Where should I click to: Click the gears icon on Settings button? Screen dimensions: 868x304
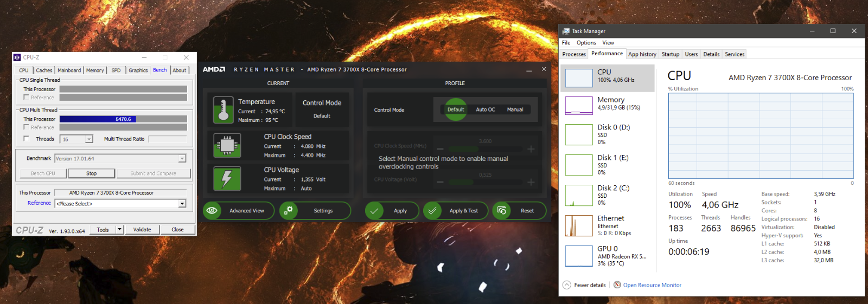289,211
